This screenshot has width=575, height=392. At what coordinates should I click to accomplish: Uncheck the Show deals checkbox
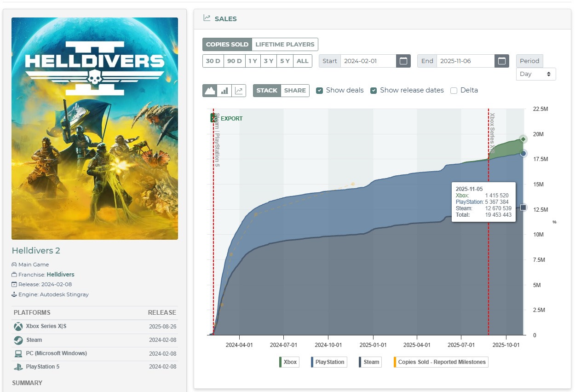coord(320,91)
